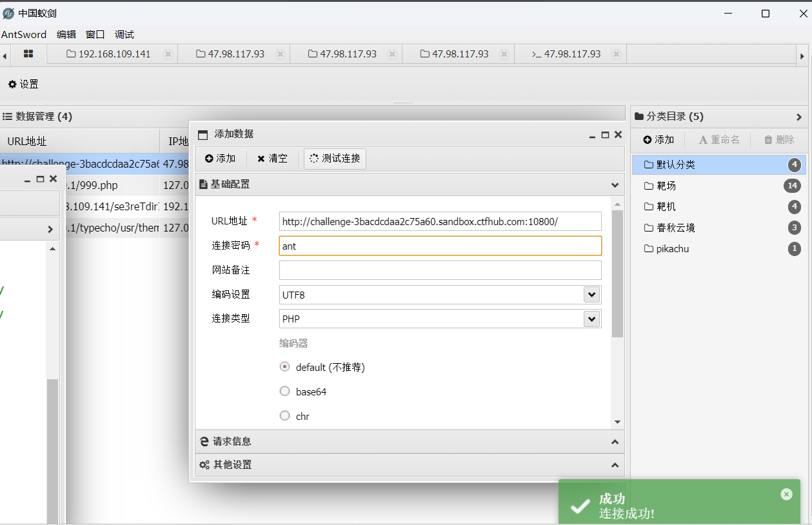This screenshot has height=525, width=812.
Task: Click the 添加数据 dialog window icon
Action: (203, 135)
